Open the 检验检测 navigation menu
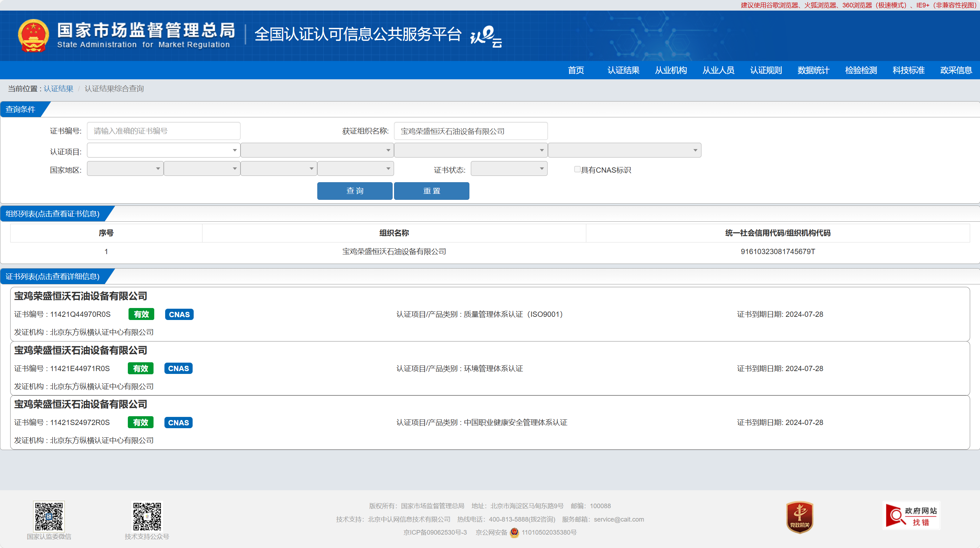This screenshot has height=548, width=980. pyautogui.click(x=861, y=70)
